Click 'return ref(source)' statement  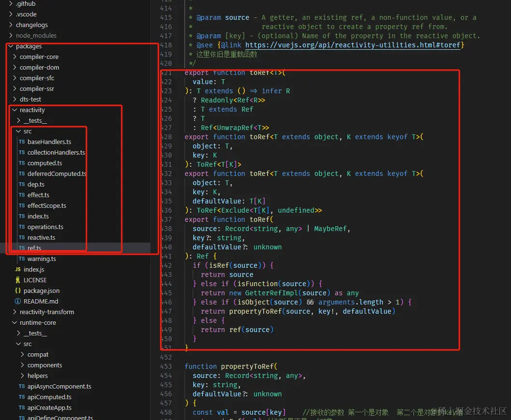[237, 329]
